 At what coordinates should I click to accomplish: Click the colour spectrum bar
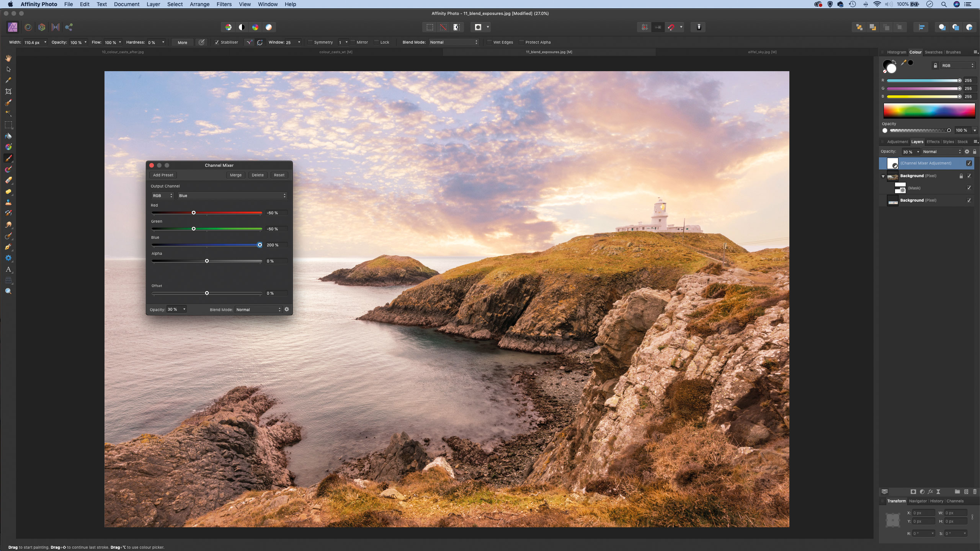(929, 111)
